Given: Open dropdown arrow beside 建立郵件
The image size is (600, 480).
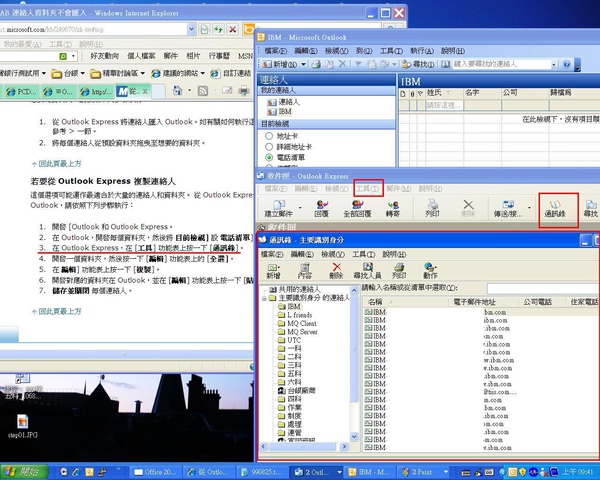Looking at the screenshot, I should point(300,208).
